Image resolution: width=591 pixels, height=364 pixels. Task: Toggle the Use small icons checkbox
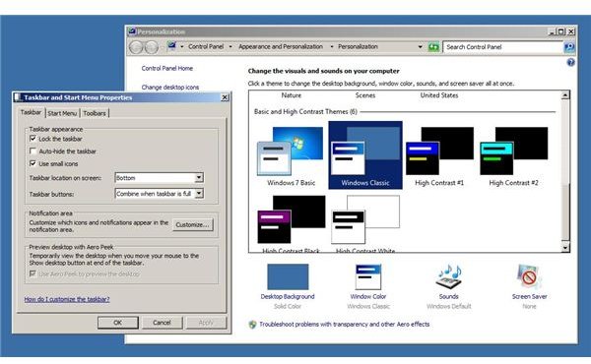point(33,163)
